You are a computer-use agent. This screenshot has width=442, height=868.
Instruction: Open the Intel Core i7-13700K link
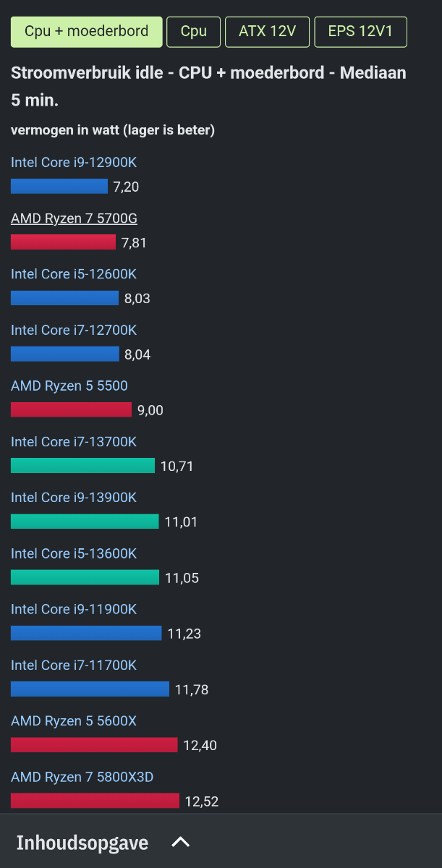click(x=74, y=442)
